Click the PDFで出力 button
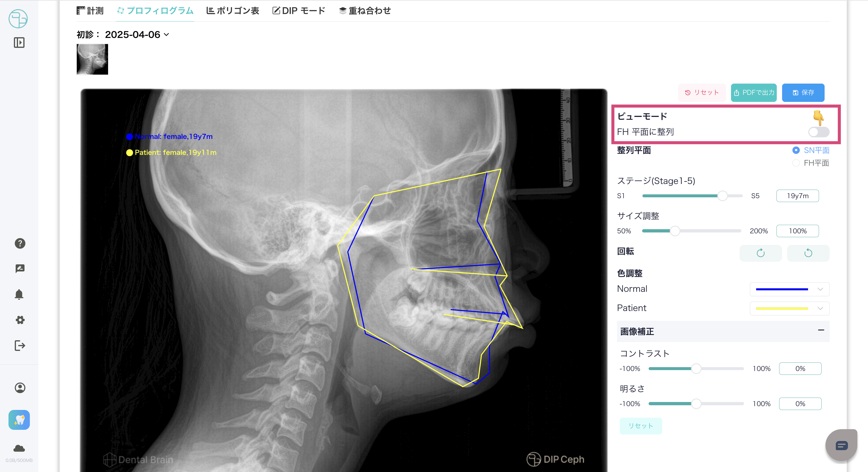This screenshot has width=868, height=472. tap(753, 93)
